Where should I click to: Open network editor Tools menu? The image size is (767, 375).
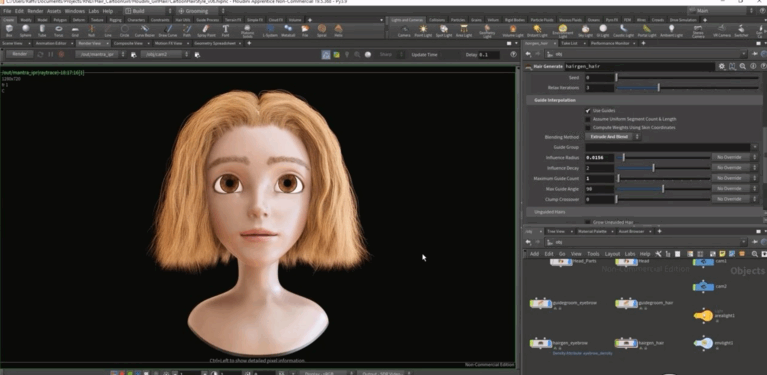[x=593, y=254]
